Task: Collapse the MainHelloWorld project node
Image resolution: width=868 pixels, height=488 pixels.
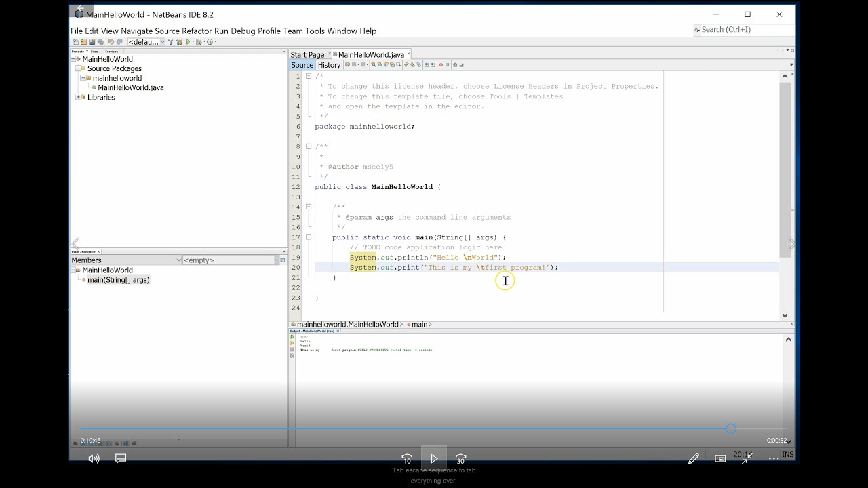Action: pos(73,59)
